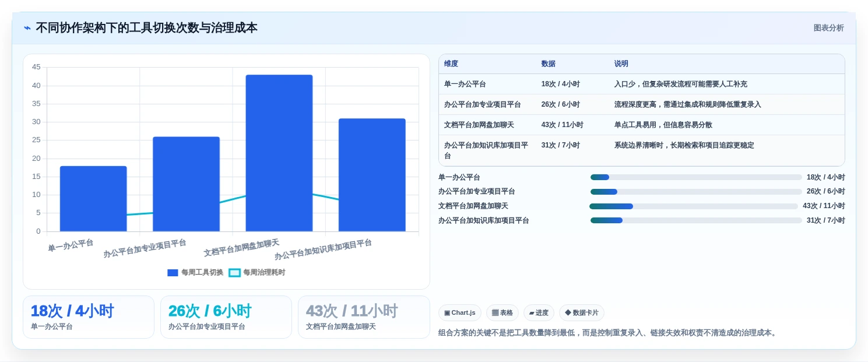Select the Chart.js tag chip

click(x=460, y=312)
